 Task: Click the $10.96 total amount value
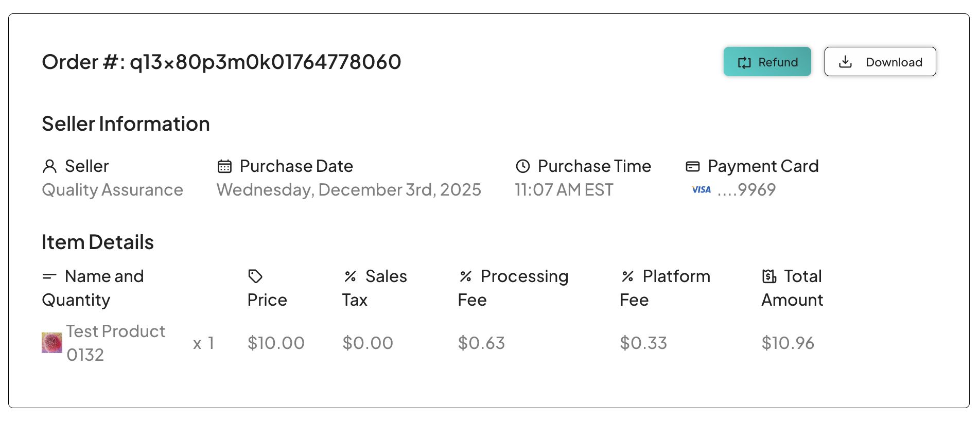pos(787,343)
